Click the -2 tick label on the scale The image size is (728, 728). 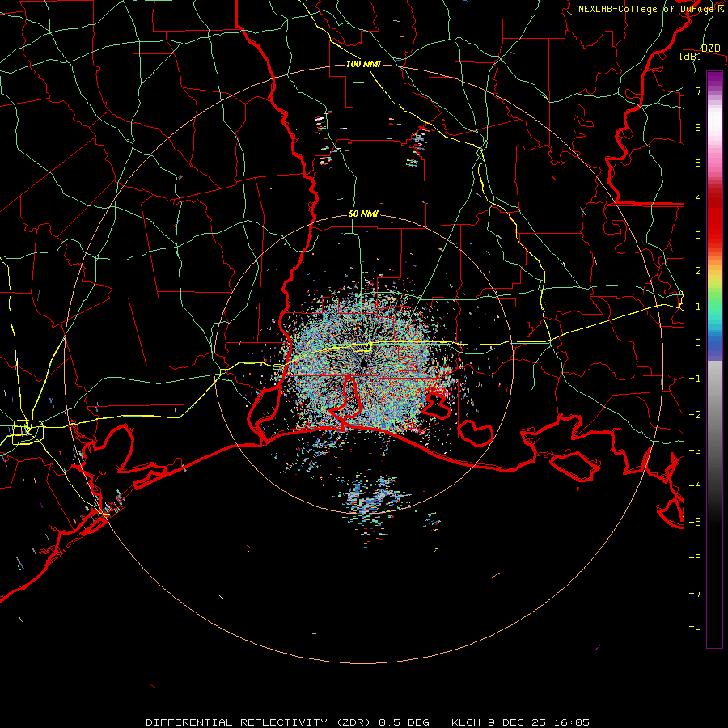[x=695, y=415]
